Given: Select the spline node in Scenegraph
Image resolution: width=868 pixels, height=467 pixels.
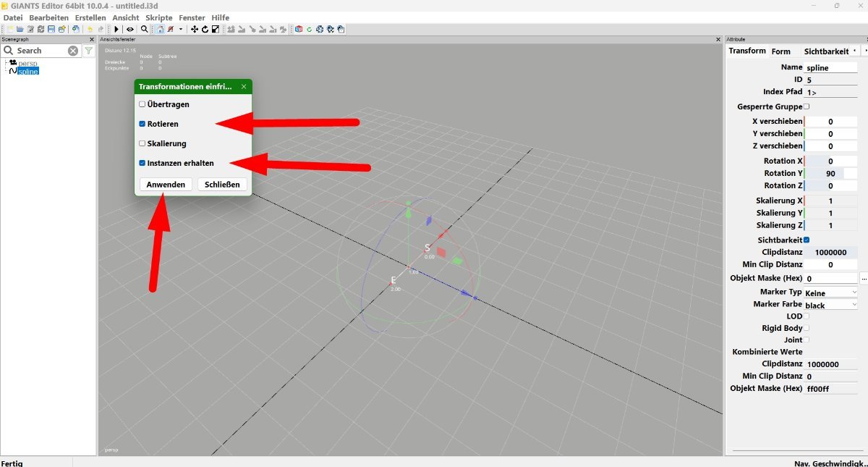Looking at the screenshot, I should (x=28, y=72).
